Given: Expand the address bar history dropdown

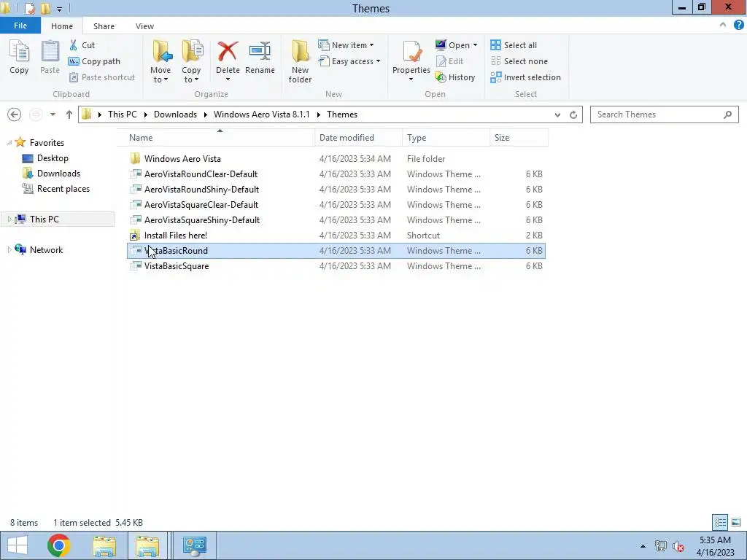Looking at the screenshot, I should 557,114.
